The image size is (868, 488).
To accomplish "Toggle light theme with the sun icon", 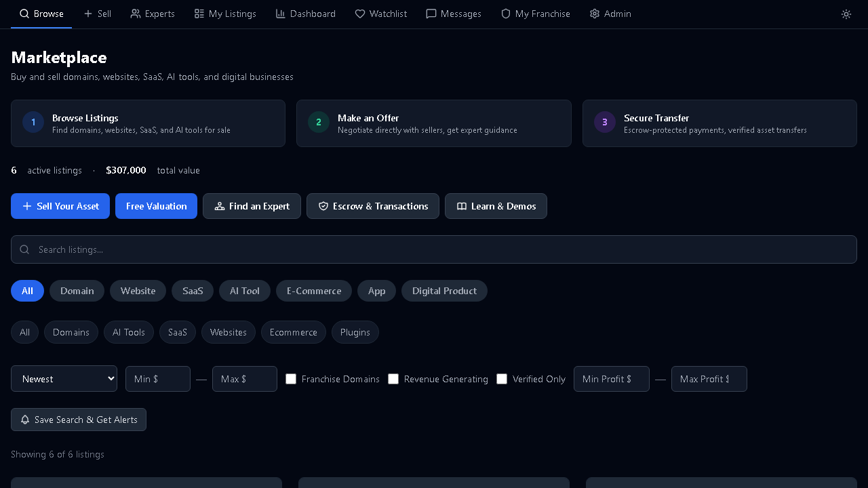I will 846,14.
